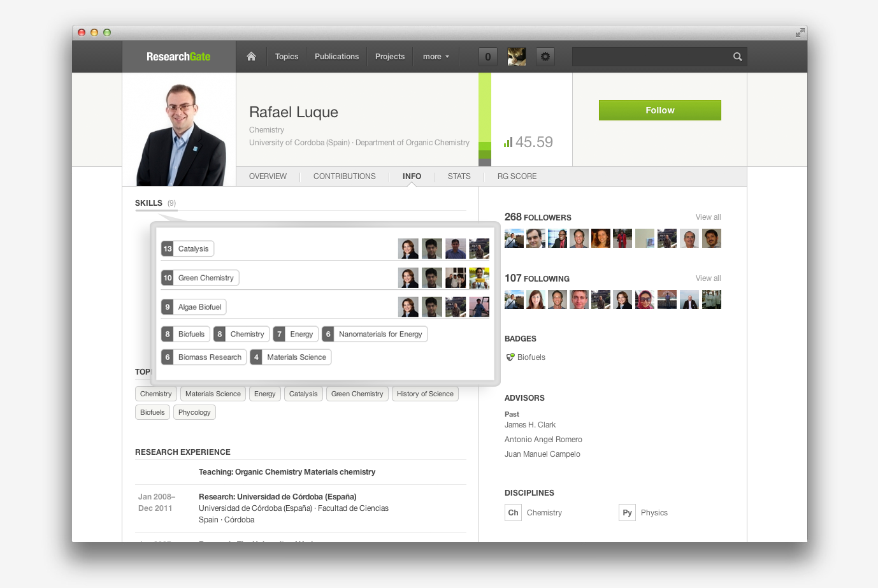Click the search magnifier icon
878x588 pixels.
[737, 57]
